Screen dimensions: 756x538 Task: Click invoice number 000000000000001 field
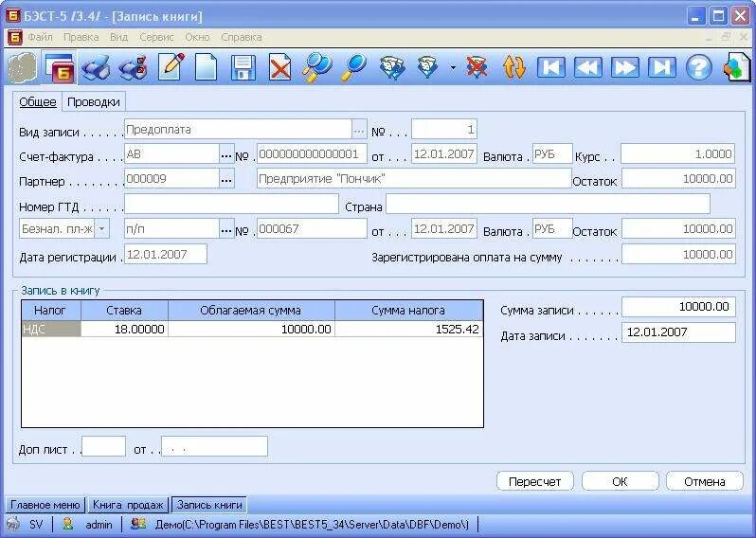coord(312,154)
